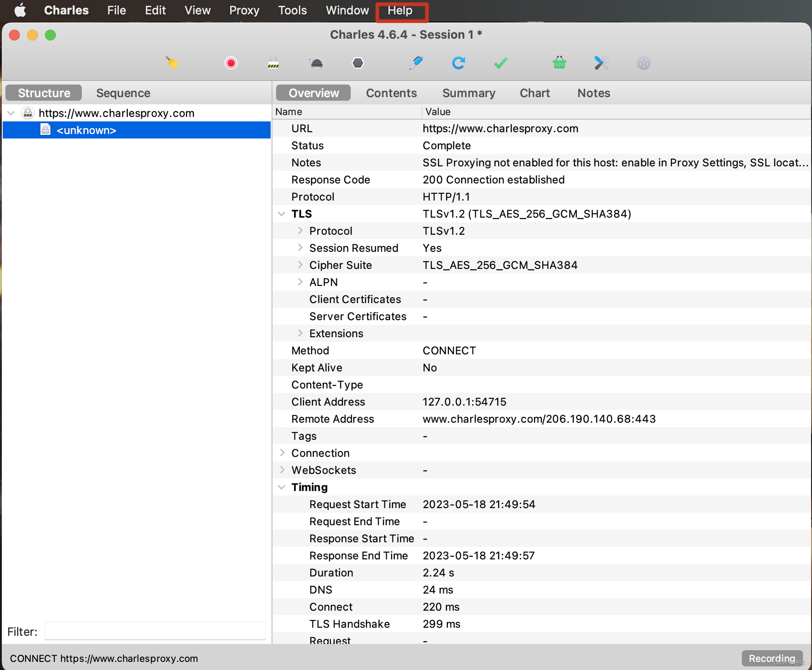Image resolution: width=812 pixels, height=670 pixels.
Task: Expand the Connection section
Action: click(x=282, y=453)
